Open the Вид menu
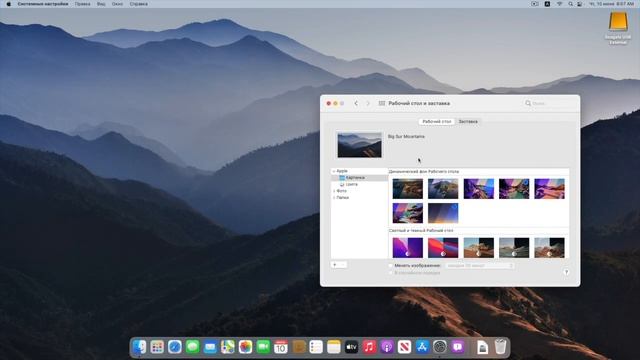This screenshot has height=360, width=640. (101, 4)
